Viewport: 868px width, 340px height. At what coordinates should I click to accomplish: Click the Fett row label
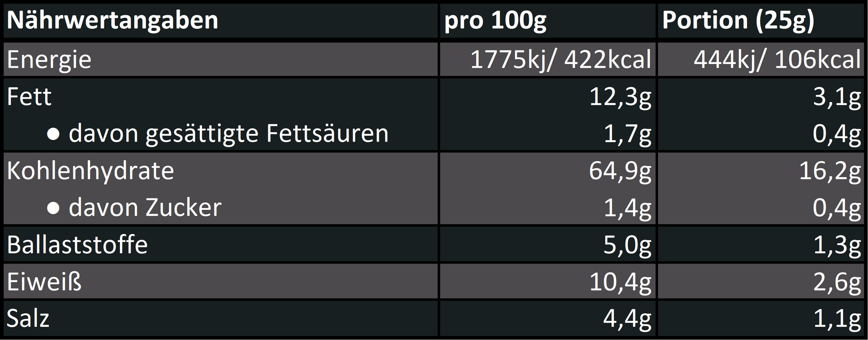coord(29,97)
